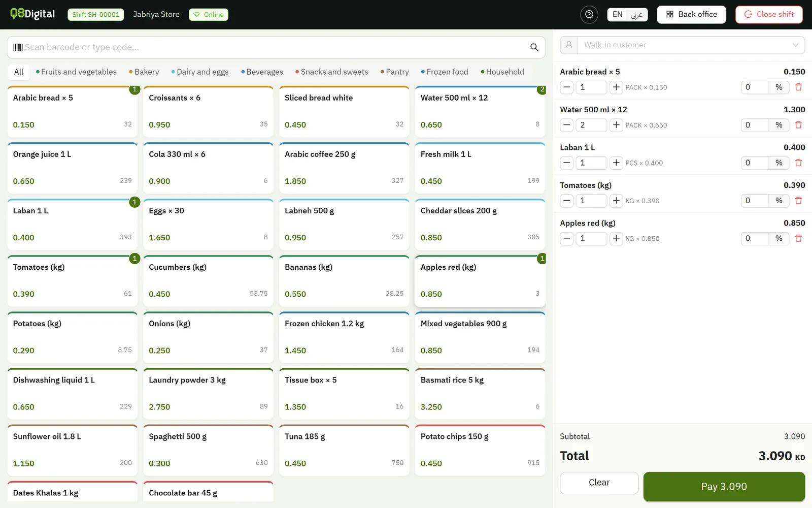Increase Laban 1 L quantity with plus
Image resolution: width=812 pixels, height=508 pixels.
pyautogui.click(x=616, y=163)
